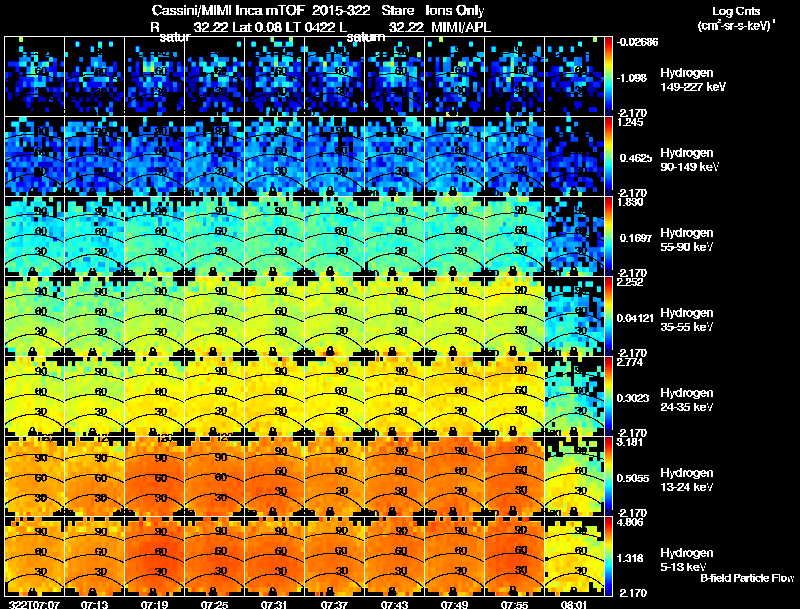Click the 90-149 keV Hydrogen color bar
The height and width of the screenshot is (609, 800).
coord(610,156)
